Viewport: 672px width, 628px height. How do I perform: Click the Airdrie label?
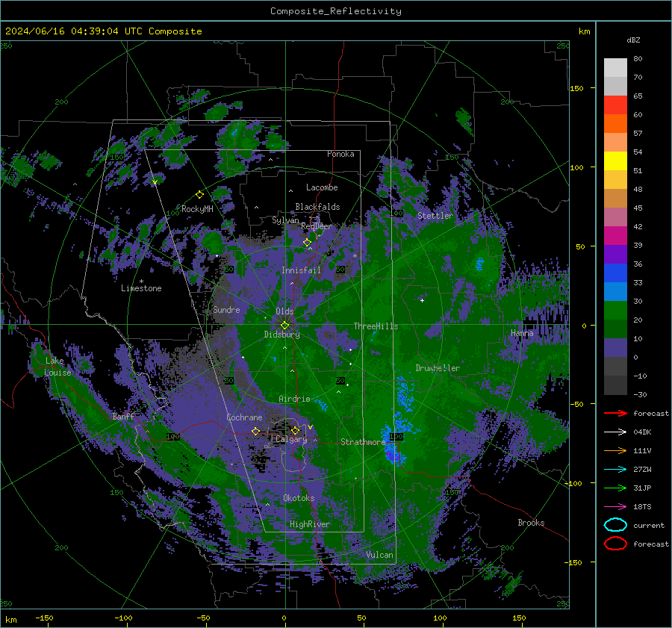click(294, 399)
